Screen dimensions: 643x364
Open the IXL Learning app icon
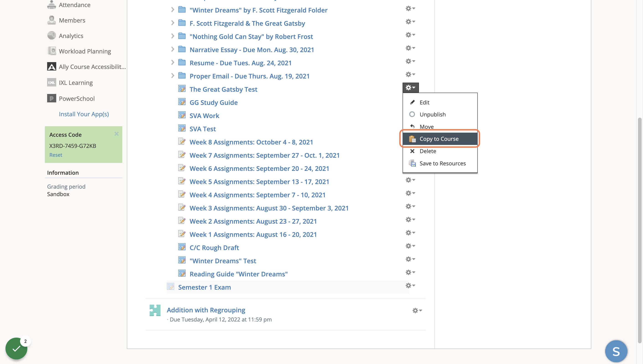coord(51,82)
